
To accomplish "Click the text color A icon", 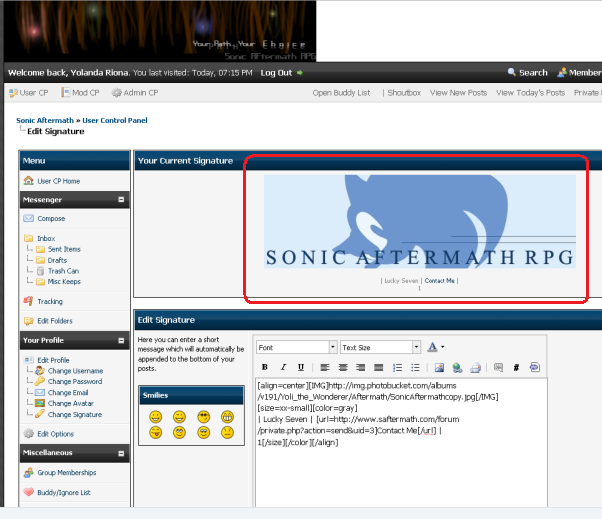I will 432,347.
